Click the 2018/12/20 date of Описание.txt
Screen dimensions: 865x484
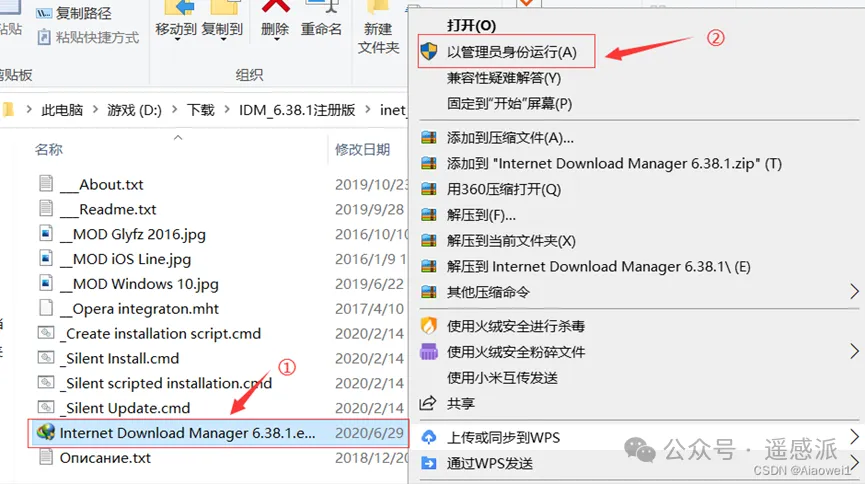coord(371,458)
